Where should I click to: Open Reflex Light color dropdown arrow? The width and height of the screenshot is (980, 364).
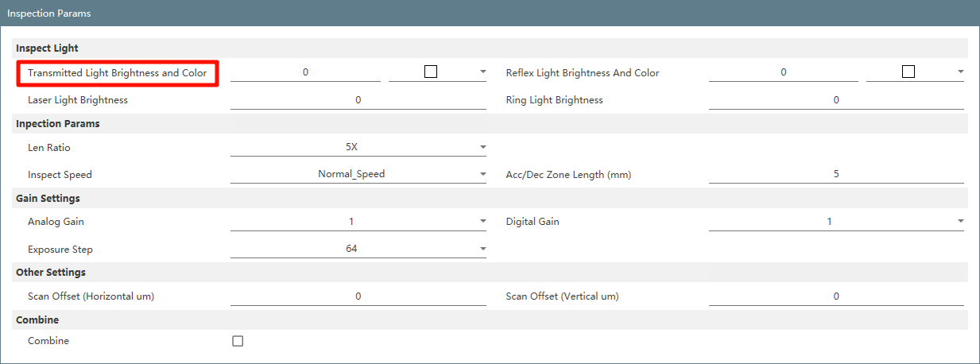point(960,72)
